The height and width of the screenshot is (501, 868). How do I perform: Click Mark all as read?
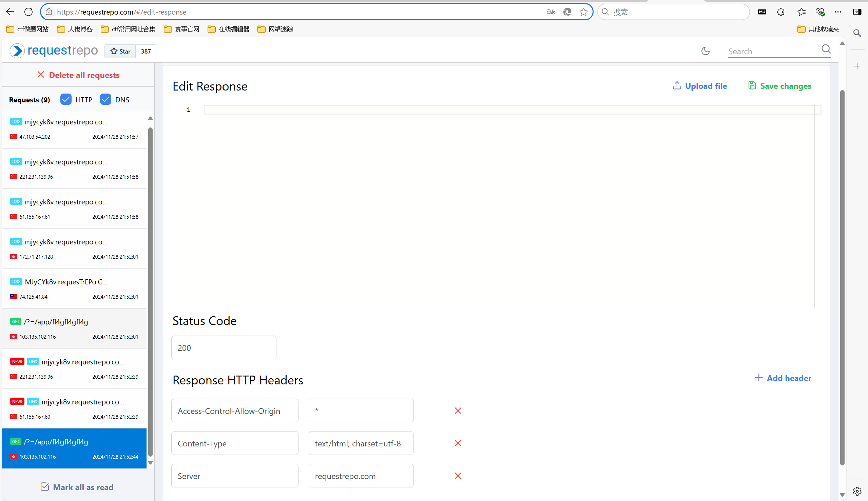tap(77, 487)
